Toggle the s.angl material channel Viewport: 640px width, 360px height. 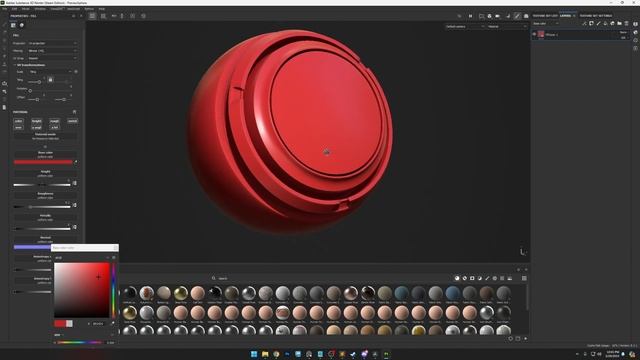(x=37, y=127)
